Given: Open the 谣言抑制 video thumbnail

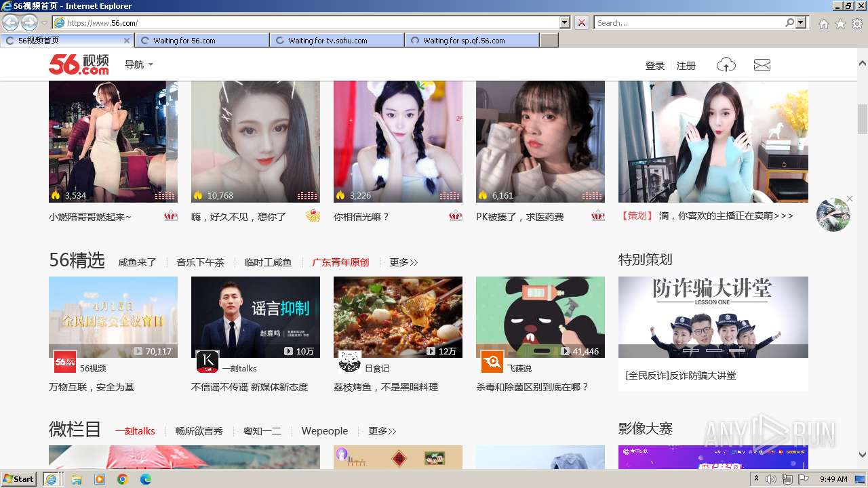Looking at the screenshot, I should (x=256, y=317).
